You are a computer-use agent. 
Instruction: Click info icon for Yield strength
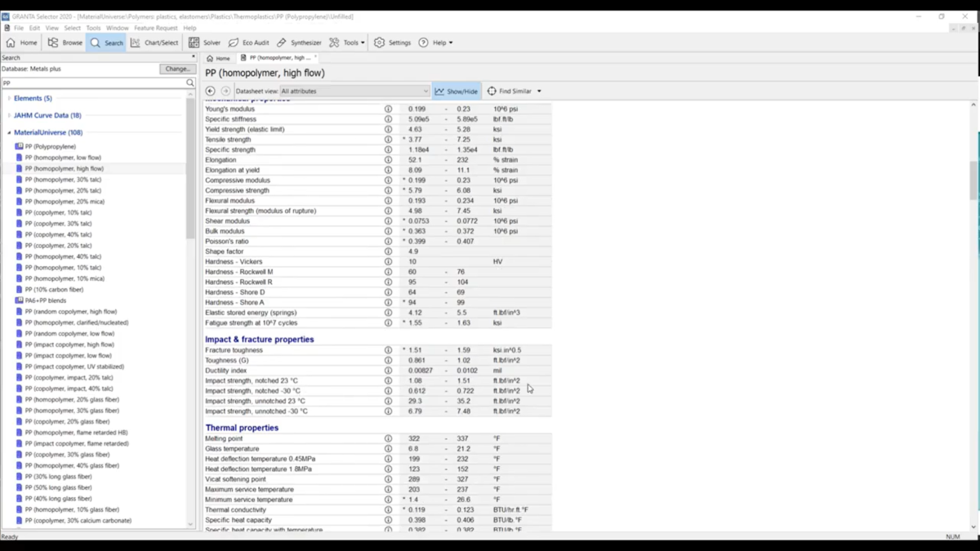point(388,129)
